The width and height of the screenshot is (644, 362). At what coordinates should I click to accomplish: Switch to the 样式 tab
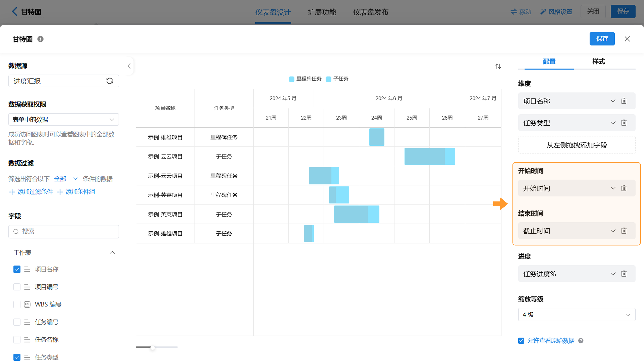pos(599,62)
